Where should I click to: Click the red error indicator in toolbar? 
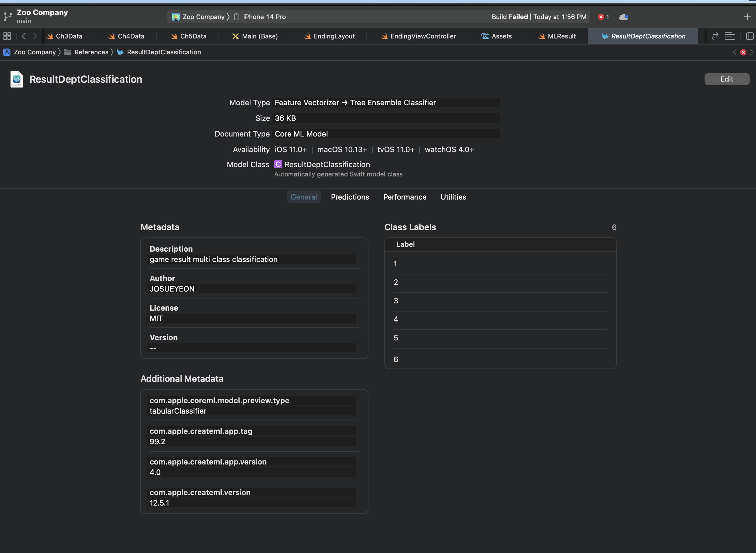pyautogui.click(x=601, y=17)
